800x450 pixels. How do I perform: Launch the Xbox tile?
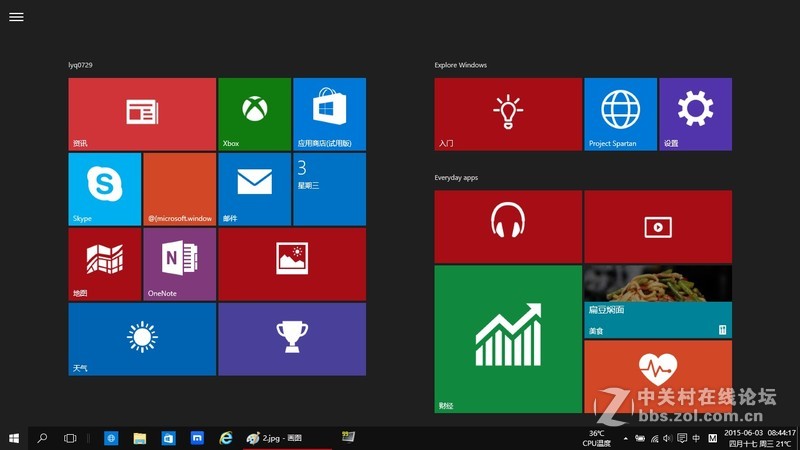tap(255, 114)
